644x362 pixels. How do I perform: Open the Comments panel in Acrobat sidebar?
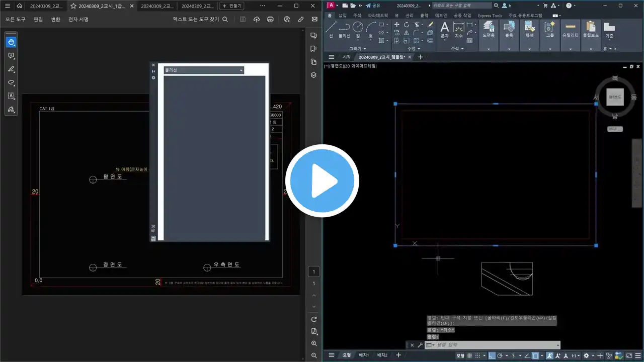coord(313,36)
